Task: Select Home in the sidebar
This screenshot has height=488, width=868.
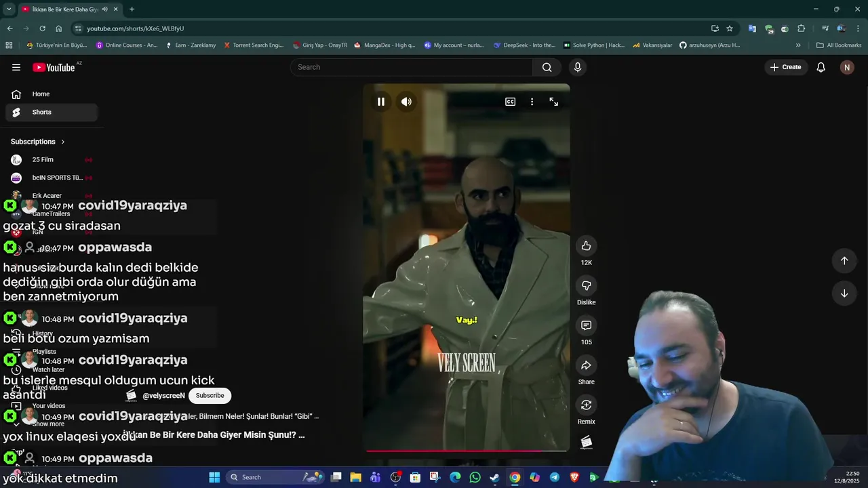Action: pyautogui.click(x=52, y=94)
